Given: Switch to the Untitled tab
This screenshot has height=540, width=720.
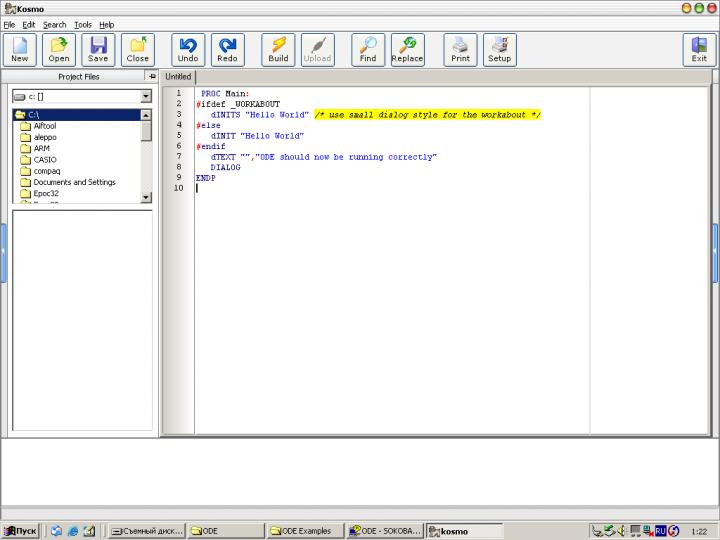Looking at the screenshot, I should tap(178, 76).
